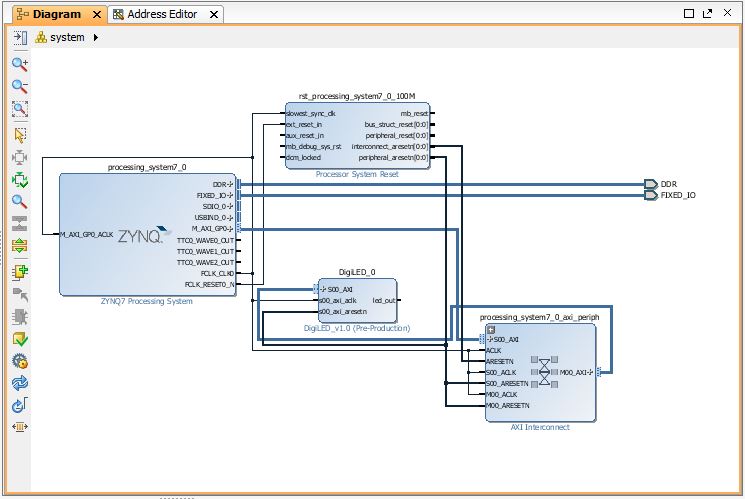
Task: Expand the USBIND_0 interface pin
Action: [230, 218]
